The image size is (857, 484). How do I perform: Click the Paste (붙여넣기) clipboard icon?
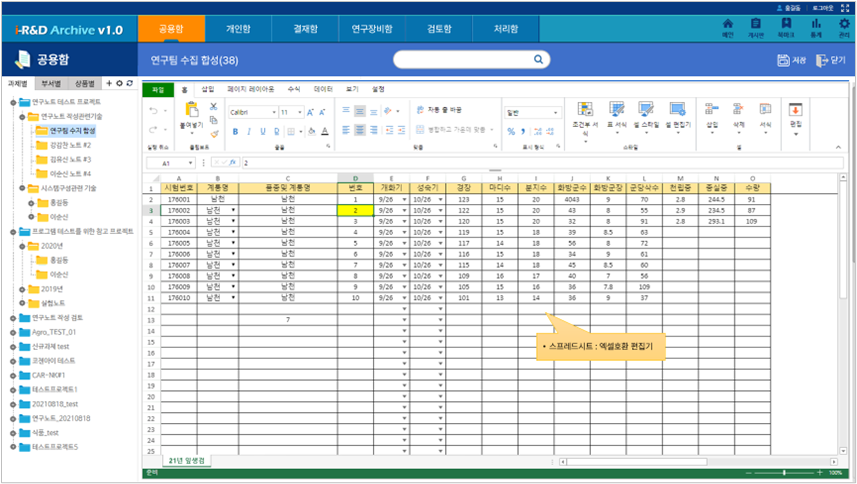(x=191, y=109)
